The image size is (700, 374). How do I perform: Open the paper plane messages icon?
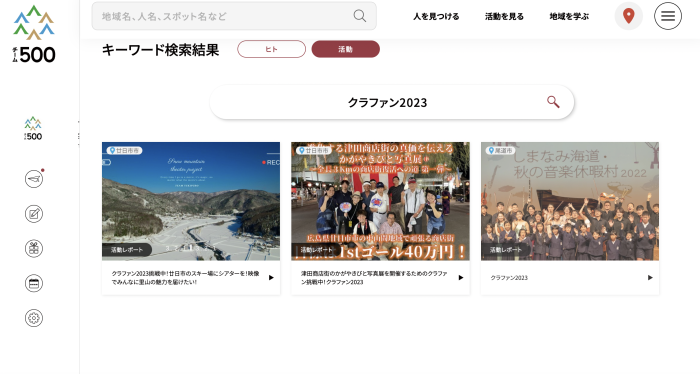(x=34, y=179)
